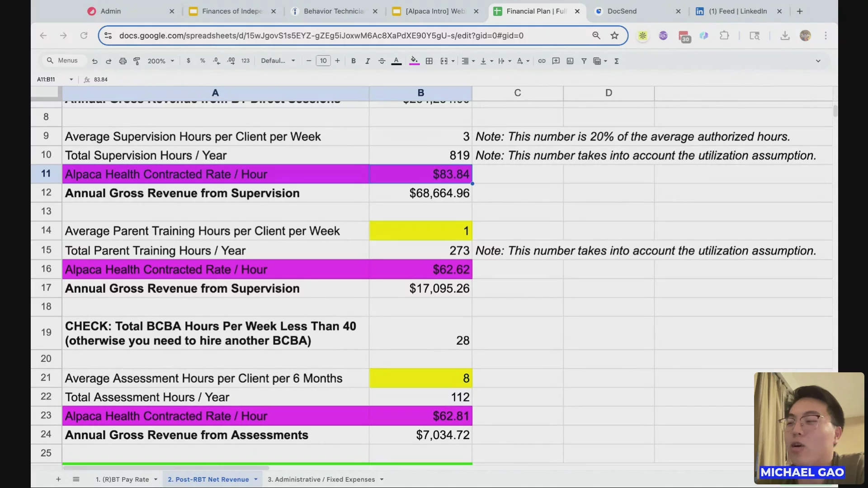Open browser downloads
This screenshot has width=868, height=488.
point(785,35)
